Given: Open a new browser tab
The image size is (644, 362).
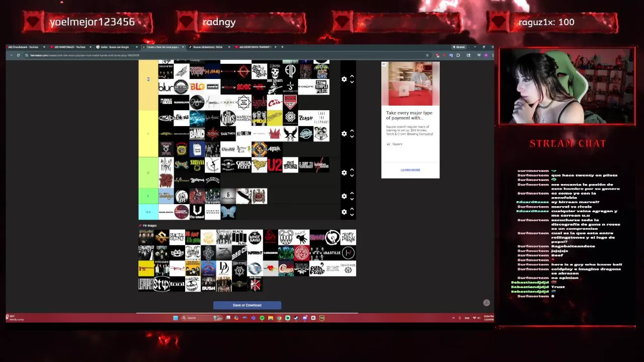Looking at the screenshot, I should coord(282,47).
